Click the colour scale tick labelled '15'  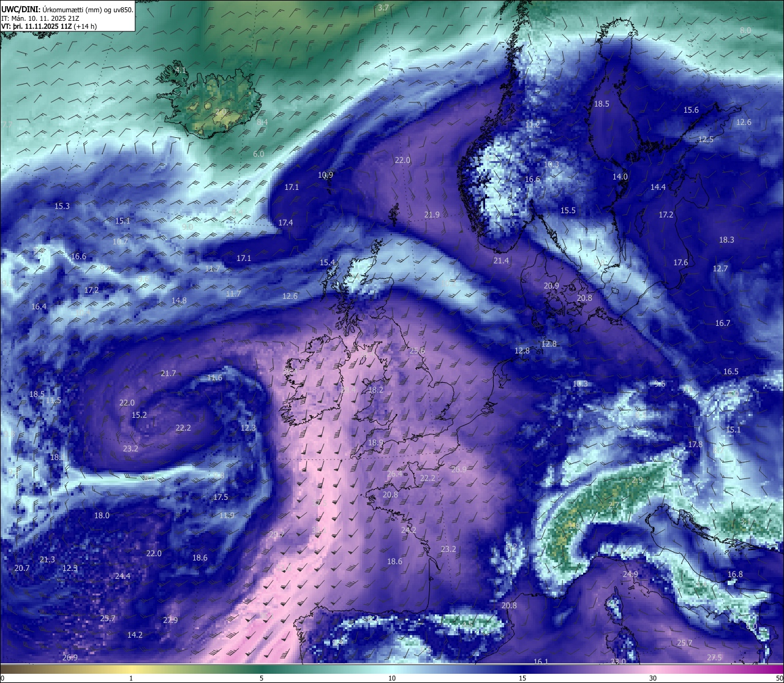(x=522, y=678)
